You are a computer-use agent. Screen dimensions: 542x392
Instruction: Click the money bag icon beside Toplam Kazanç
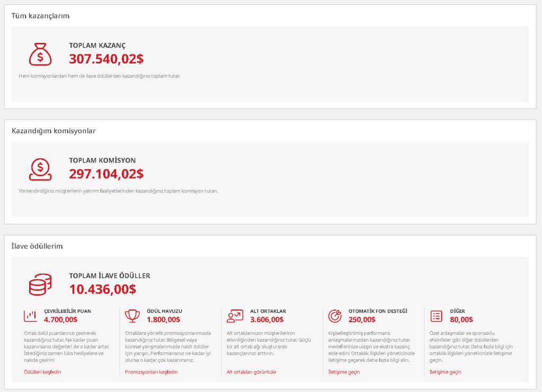[40, 54]
